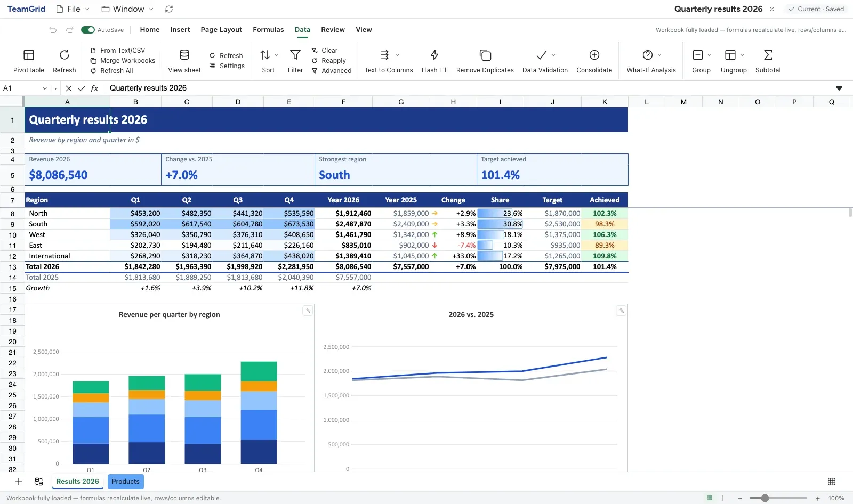The image size is (853, 504).
Task: Edit the Revenue per quarter chart pencil
Action: [308, 311]
